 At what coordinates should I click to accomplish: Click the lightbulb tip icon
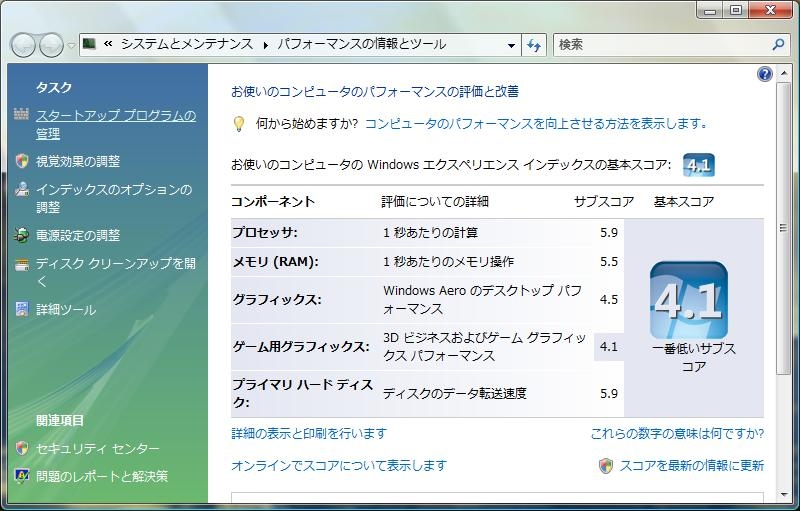pyautogui.click(x=239, y=124)
